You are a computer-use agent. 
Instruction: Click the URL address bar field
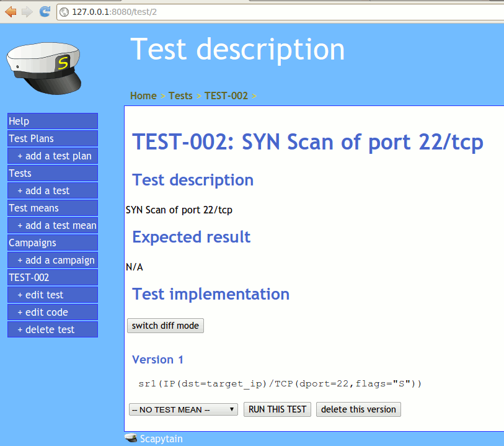(279, 12)
